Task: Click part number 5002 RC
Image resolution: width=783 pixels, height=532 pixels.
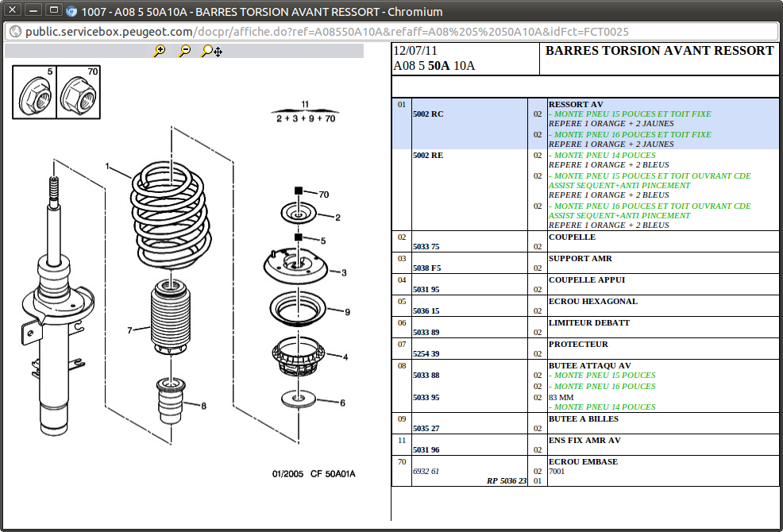Action: pos(428,114)
